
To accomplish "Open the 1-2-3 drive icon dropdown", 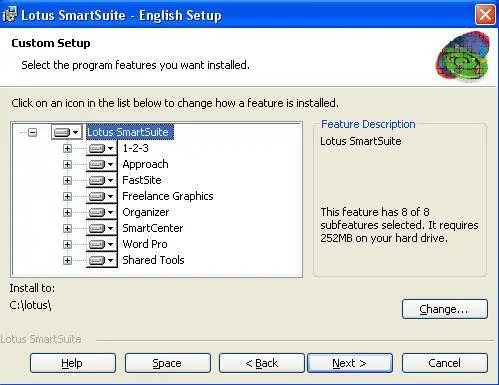I will coord(102,148).
